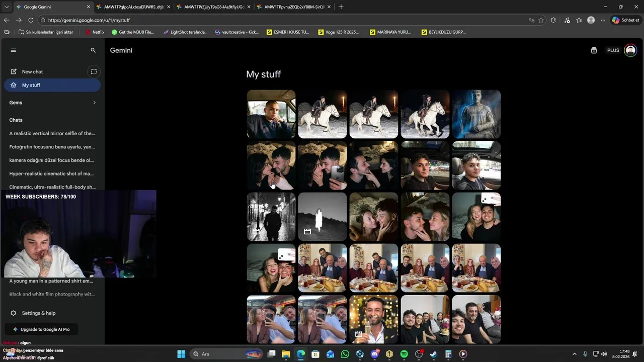This screenshot has height=362, width=644.
Task: Open 'vaultcreative - Kick...' bookmark
Action: 236,32
